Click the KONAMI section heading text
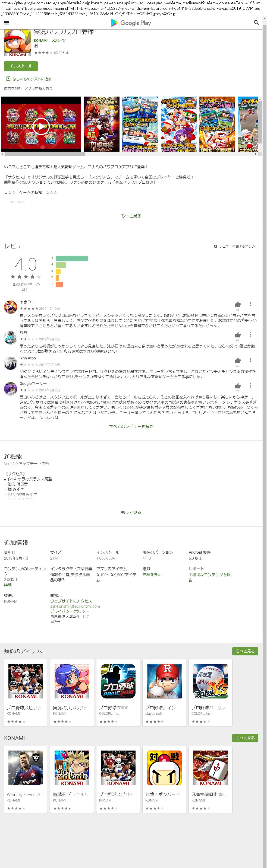 [x=14, y=738]
